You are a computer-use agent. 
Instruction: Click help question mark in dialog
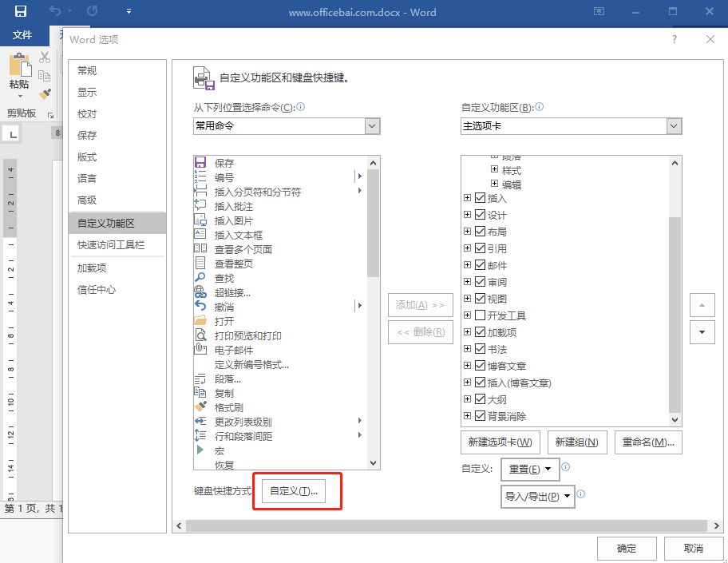click(675, 39)
